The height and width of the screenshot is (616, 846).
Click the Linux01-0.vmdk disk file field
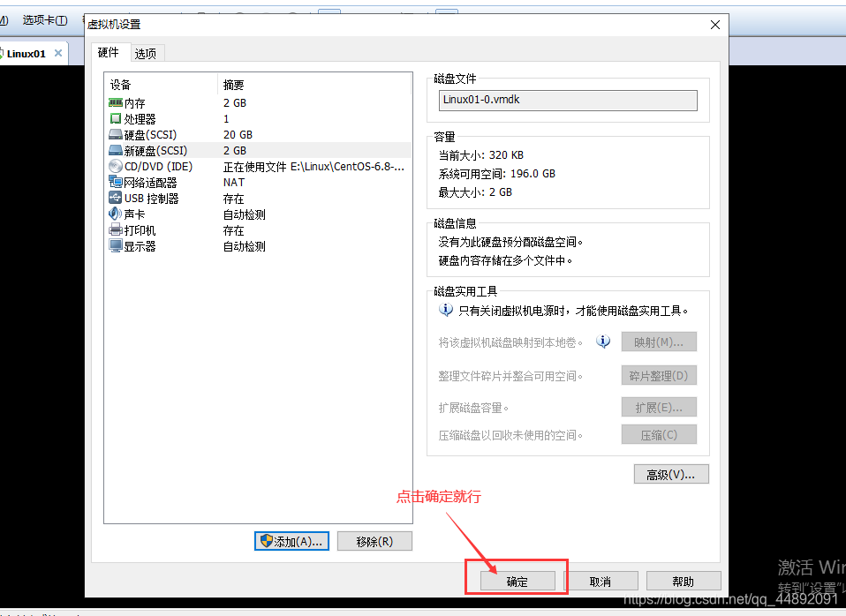568,101
